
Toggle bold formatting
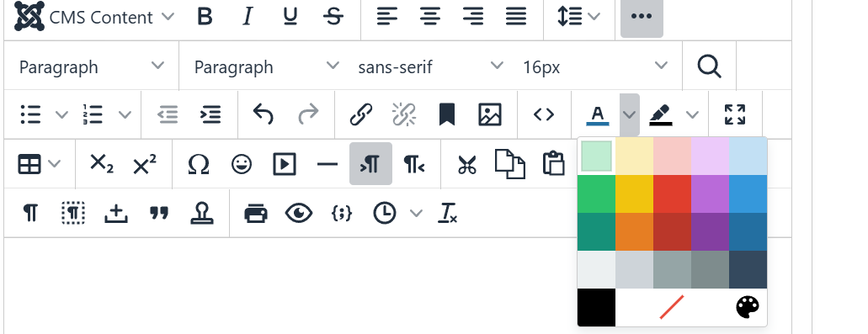(205, 17)
